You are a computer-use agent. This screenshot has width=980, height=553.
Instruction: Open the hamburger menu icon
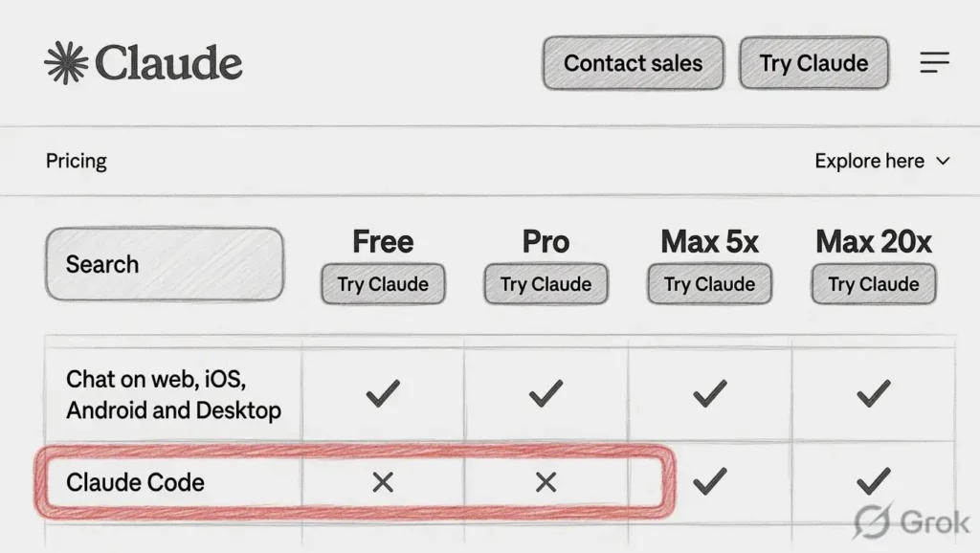click(x=934, y=63)
